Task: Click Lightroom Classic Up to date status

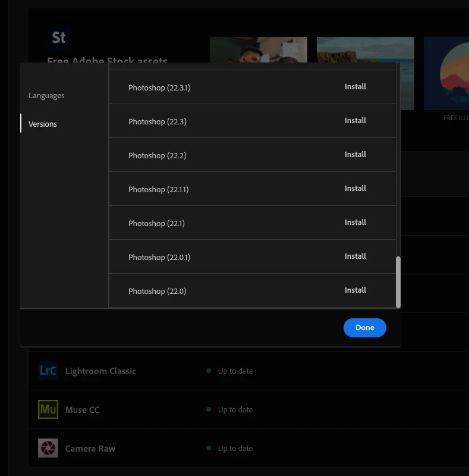Action: (x=229, y=371)
